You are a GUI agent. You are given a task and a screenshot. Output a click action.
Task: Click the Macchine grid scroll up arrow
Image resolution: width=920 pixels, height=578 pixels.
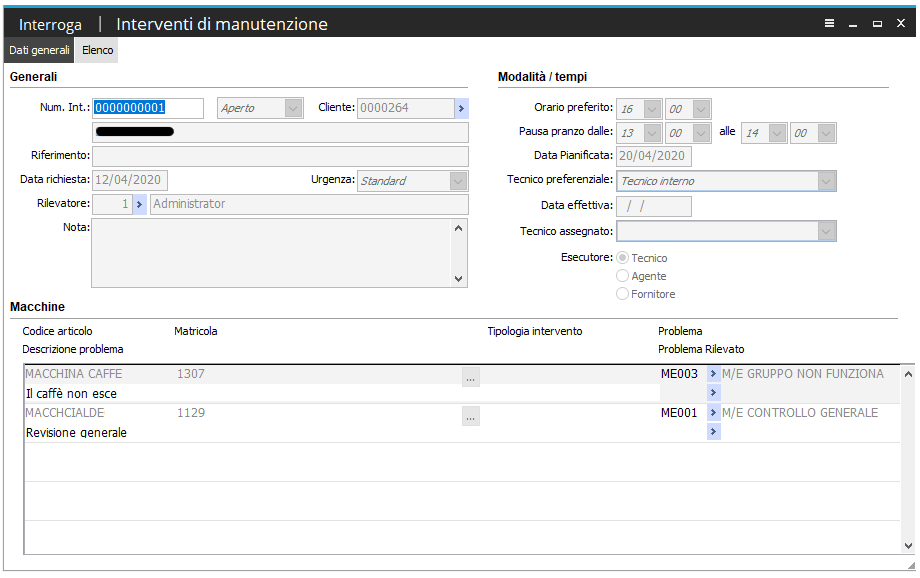click(908, 374)
